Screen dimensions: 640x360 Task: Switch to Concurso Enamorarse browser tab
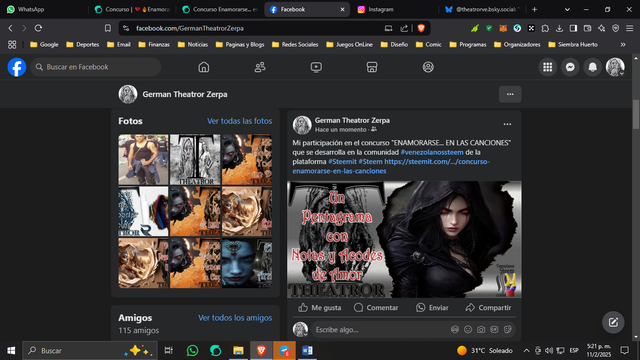point(220,9)
